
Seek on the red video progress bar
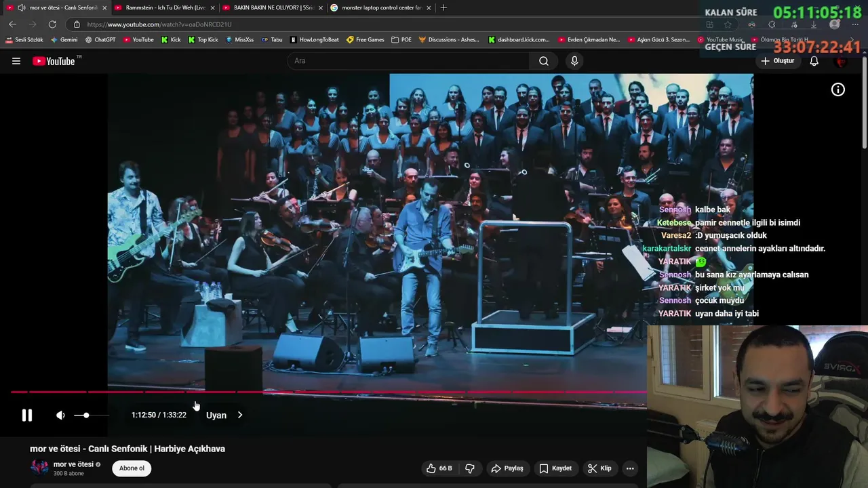click(x=328, y=392)
